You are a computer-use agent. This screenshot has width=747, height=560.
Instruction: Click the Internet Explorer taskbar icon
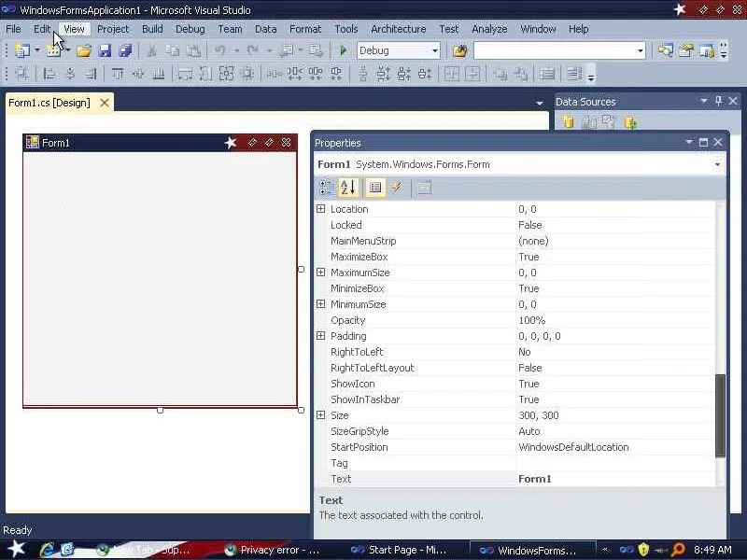point(47,550)
